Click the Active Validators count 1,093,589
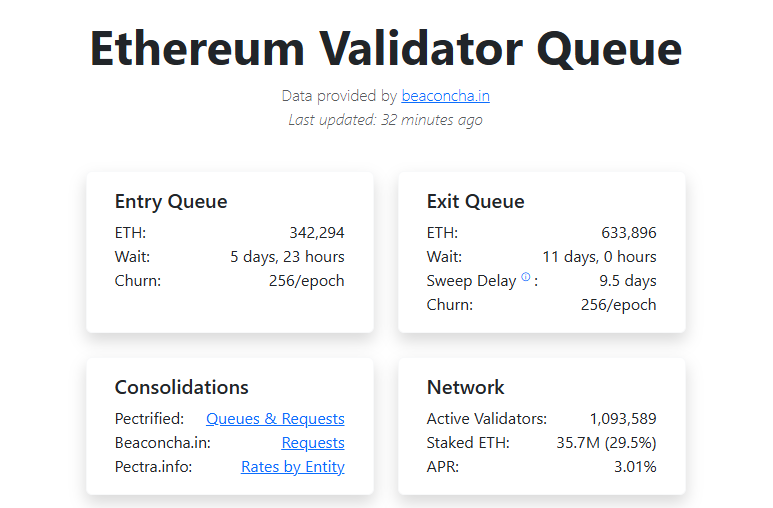 pos(623,419)
